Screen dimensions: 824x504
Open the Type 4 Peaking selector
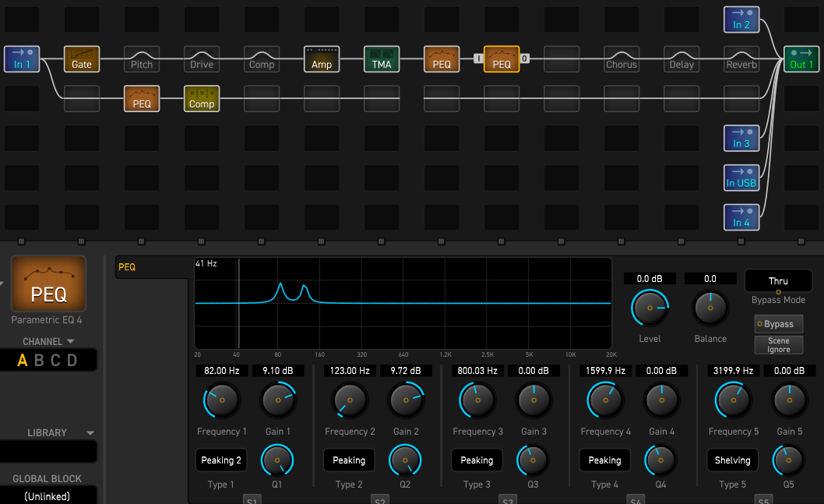[605, 460]
